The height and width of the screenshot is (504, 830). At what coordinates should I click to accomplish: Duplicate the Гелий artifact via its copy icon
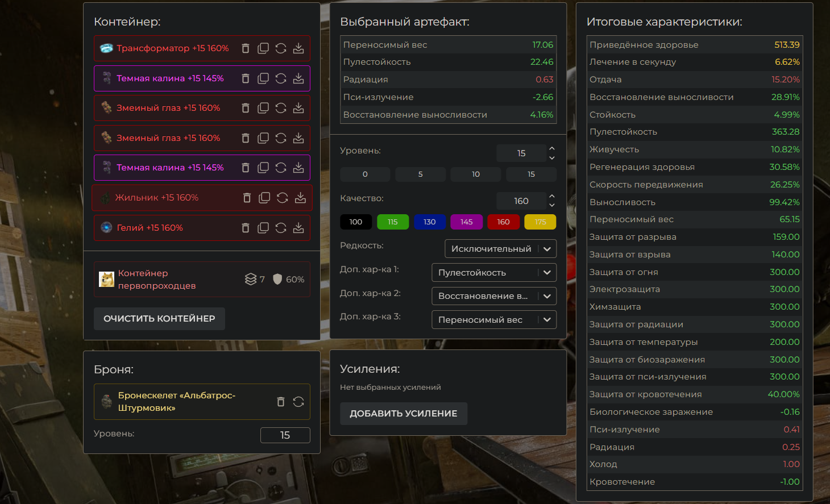263,228
